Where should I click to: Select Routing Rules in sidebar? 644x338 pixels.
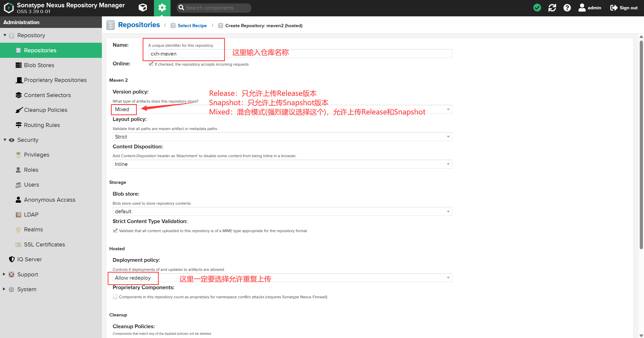pyautogui.click(x=42, y=125)
